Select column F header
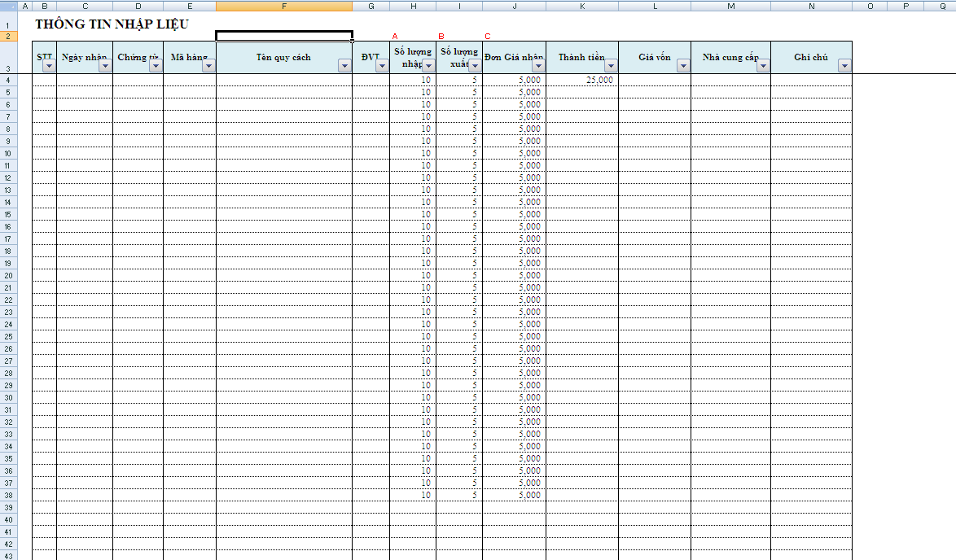The image size is (956, 560). [x=284, y=6]
